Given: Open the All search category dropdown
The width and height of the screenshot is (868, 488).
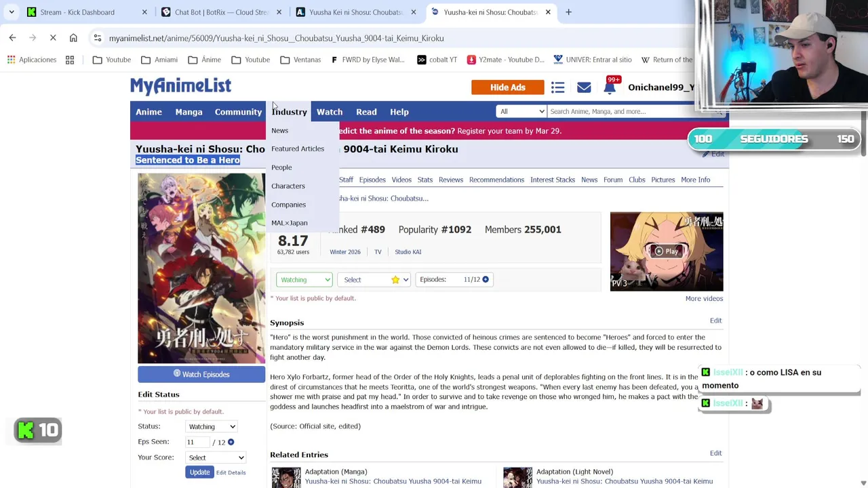Looking at the screenshot, I should tap(521, 111).
